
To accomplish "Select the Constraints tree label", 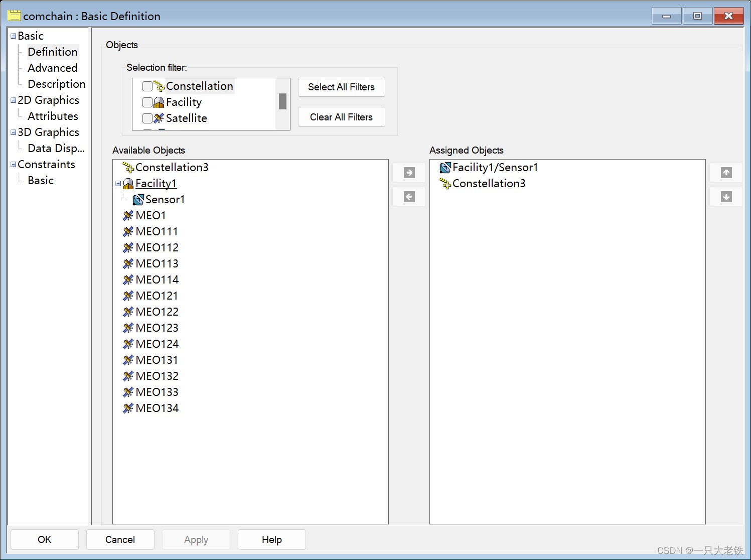I will (47, 165).
